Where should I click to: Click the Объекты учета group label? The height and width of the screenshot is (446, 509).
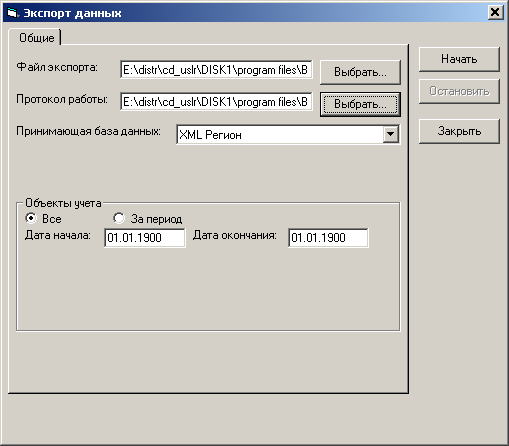(x=63, y=203)
